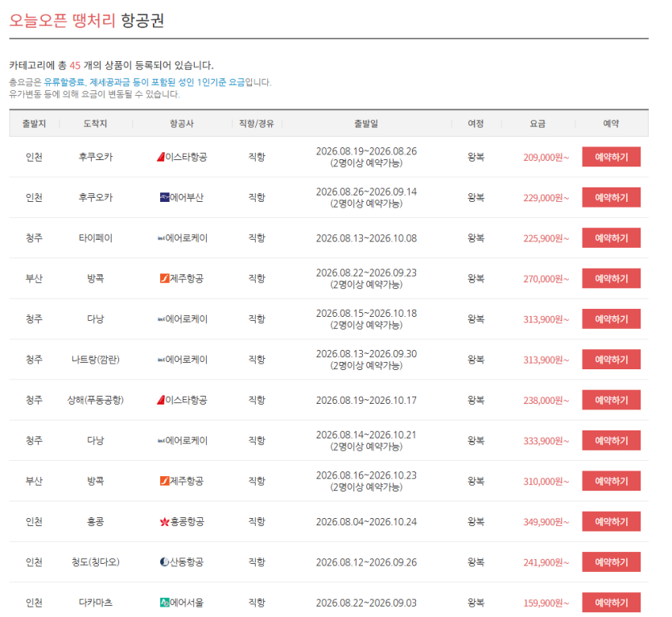
Task: Click the Air Busan logo in the 229,000원 row
Action: (164, 198)
